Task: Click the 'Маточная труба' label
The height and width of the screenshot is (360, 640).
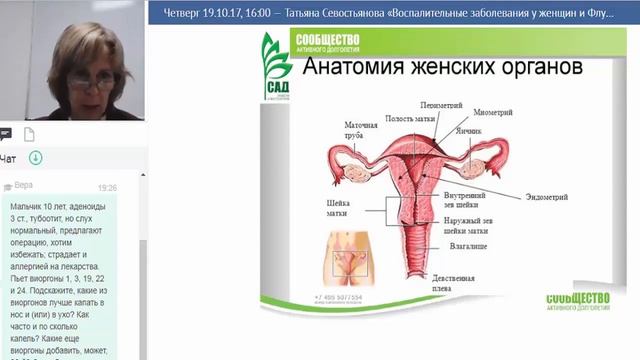Action: coord(361,130)
